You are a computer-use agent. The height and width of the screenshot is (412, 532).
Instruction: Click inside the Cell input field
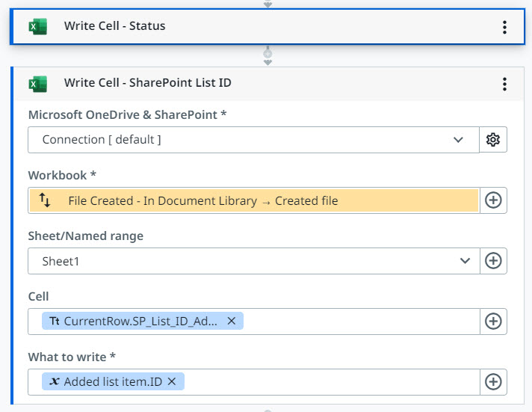[359, 321]
